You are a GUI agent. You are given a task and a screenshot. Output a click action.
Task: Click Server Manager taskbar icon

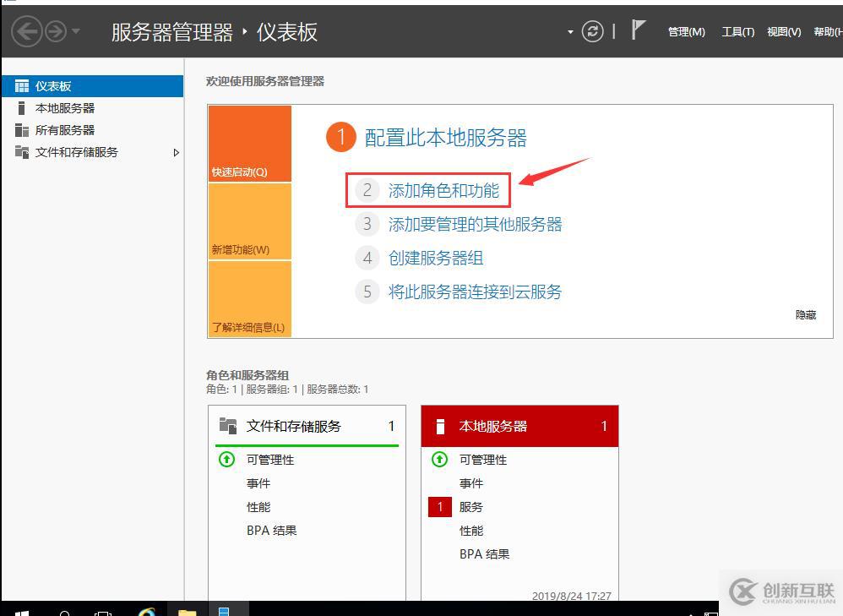[x=224, y=611]
